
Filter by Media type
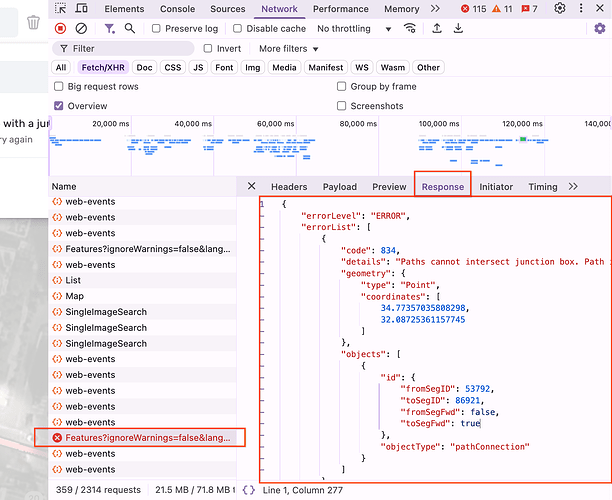[x=284, y=68]
